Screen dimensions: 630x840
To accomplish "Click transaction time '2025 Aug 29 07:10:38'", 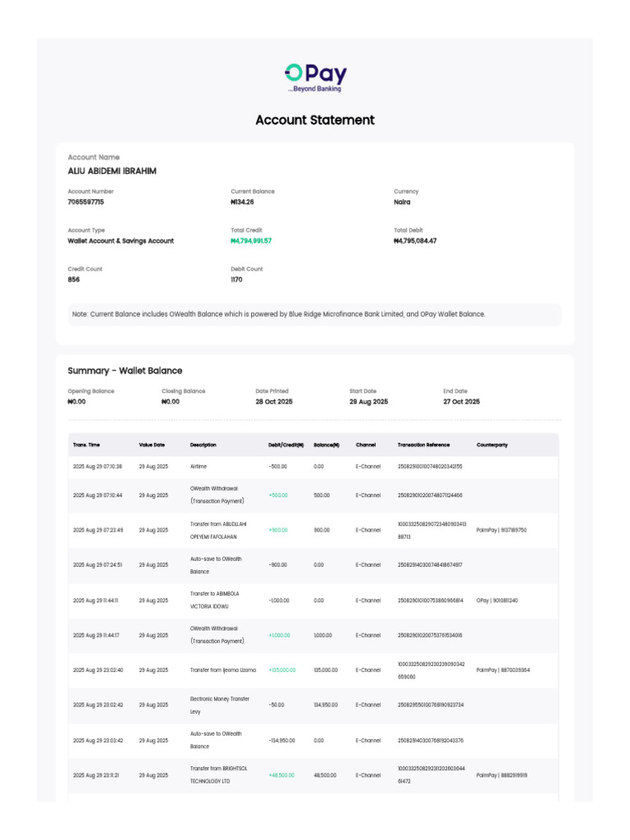I will click(98, 467).
